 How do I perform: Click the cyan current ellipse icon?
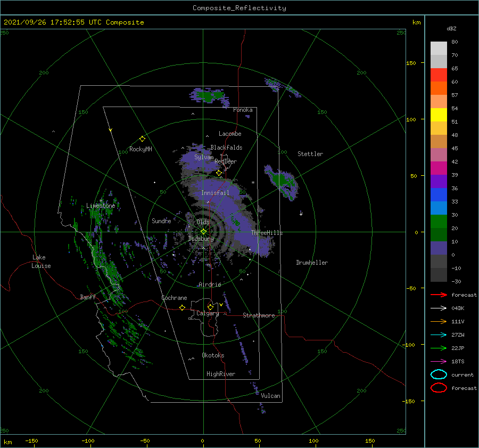point(439,374)
